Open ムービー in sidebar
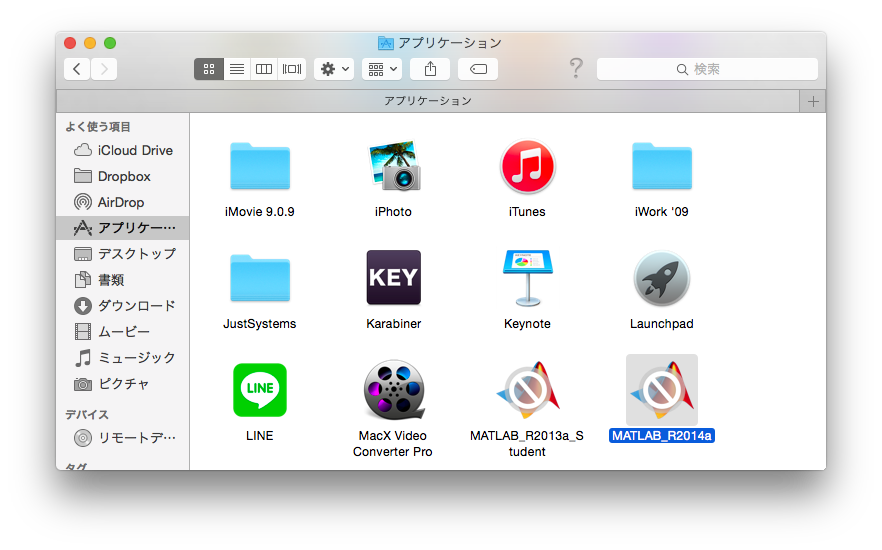The image size is (882, 550). point(123,331)
